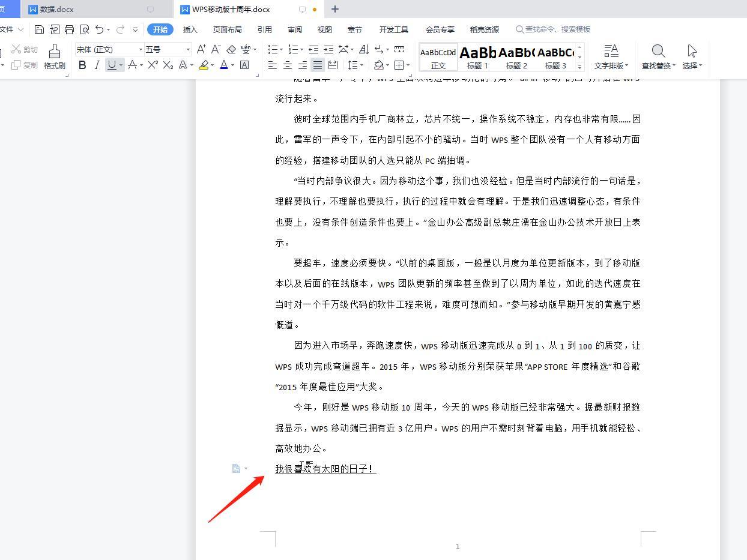747x560 pixels.
Task: Click the Format Painter (格式刷) brush
Action: pos(55,56)
